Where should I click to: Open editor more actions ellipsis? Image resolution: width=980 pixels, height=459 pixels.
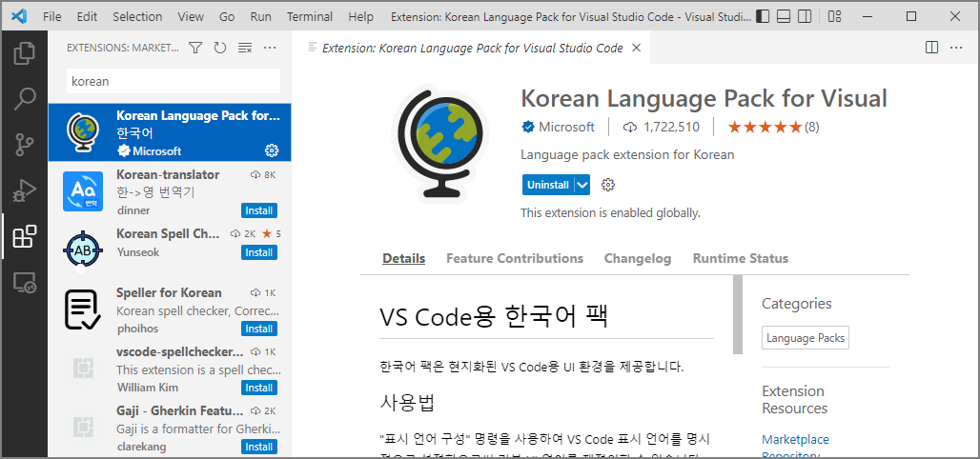956,48
